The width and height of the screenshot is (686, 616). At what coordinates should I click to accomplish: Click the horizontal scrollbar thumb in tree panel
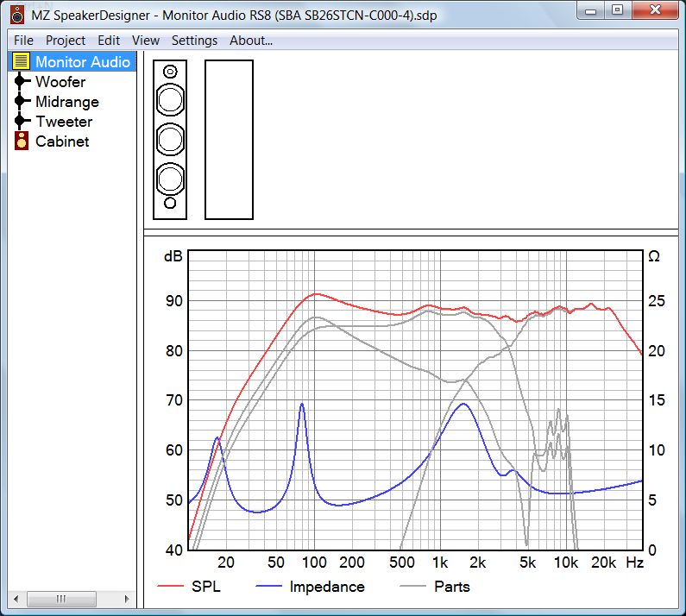pos(61,599)
